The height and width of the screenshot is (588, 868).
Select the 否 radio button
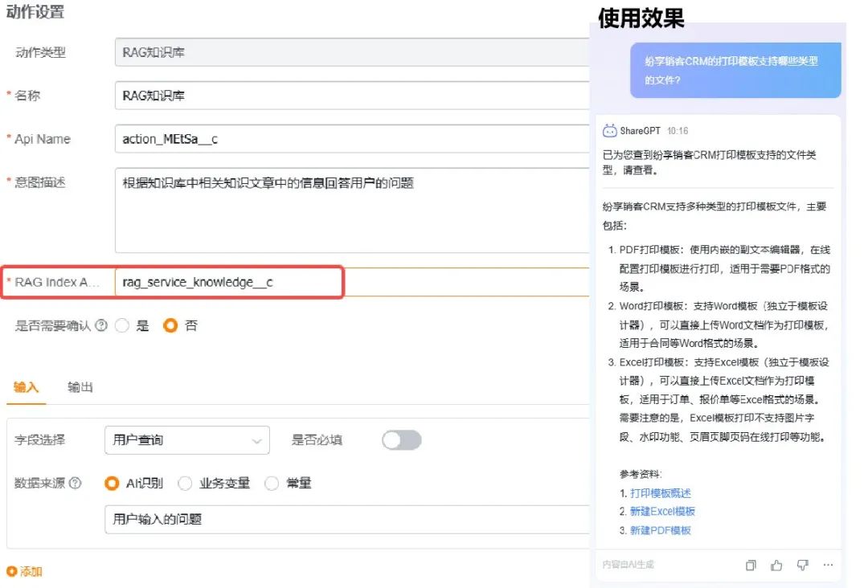170,326
